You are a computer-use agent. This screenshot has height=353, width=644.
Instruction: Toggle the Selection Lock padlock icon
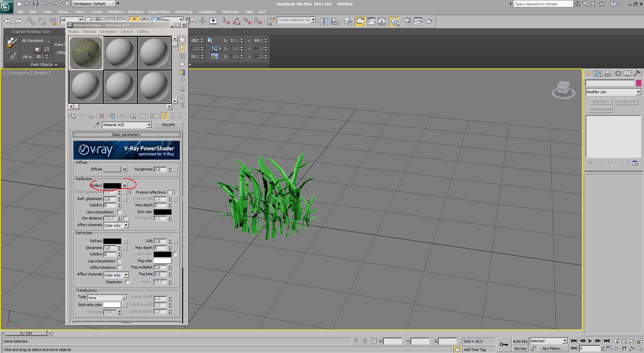pyautogui.click(x=365, y=341)
